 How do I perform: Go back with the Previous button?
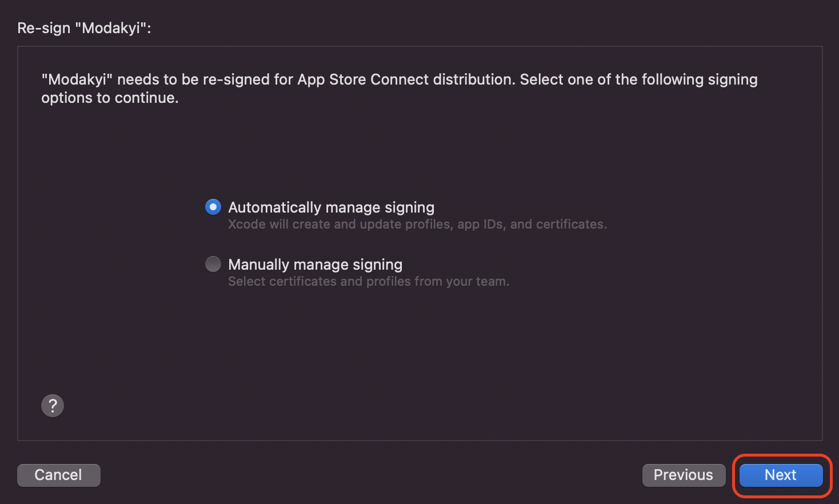pos(684,475)
